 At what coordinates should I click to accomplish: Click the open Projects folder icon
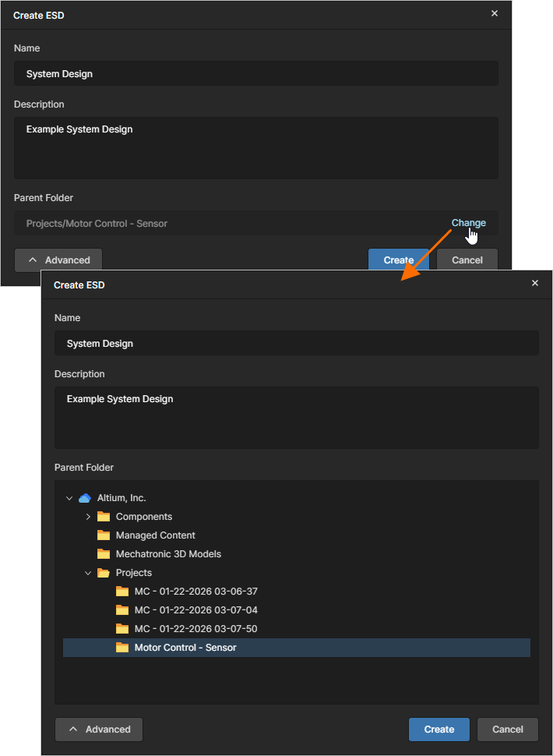click(x=104, y=573)
